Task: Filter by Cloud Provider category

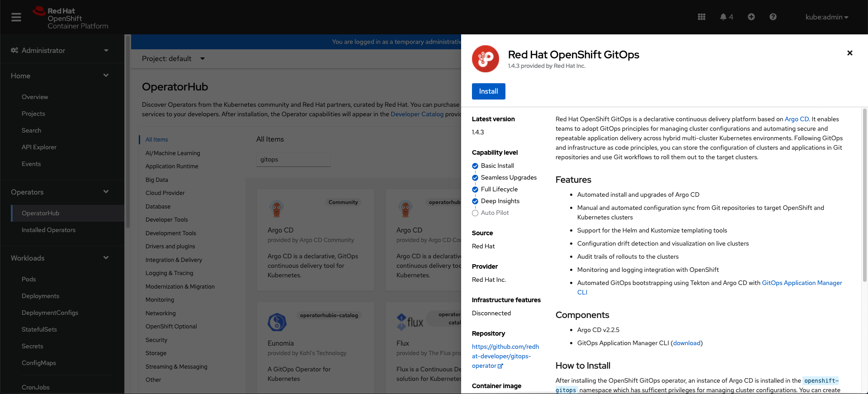Action: click(165, 193)
